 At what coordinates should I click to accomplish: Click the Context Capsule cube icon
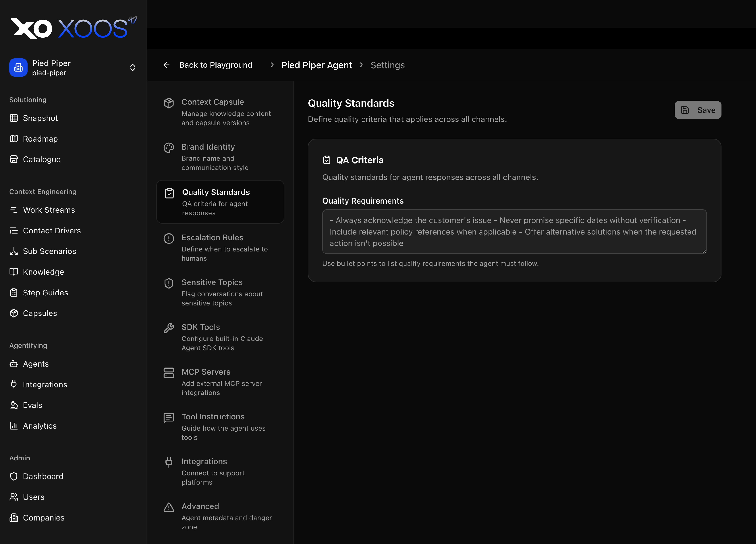(169, 103)
